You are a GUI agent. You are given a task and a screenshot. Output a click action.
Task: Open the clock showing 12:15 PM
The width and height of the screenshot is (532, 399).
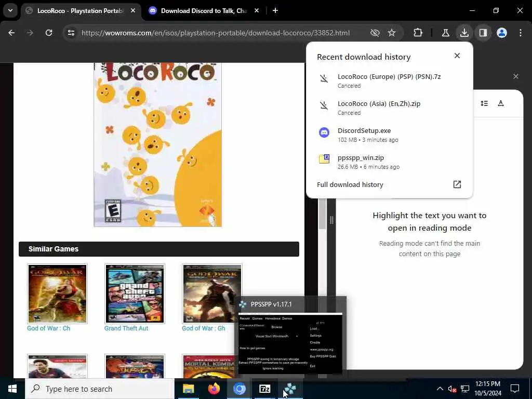(x=488, y=389)
